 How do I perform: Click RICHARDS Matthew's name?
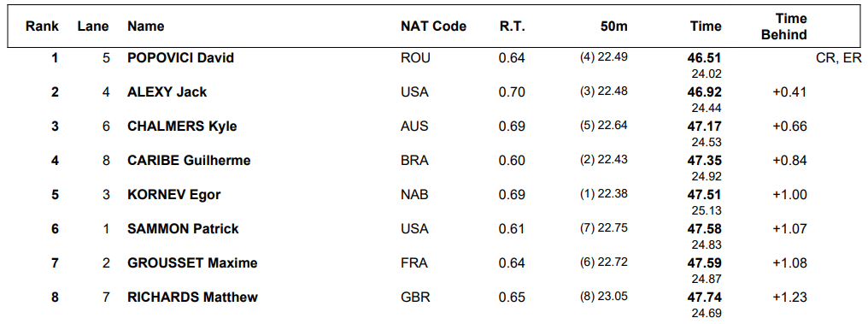pyautogui.click(x=192, y=297)
